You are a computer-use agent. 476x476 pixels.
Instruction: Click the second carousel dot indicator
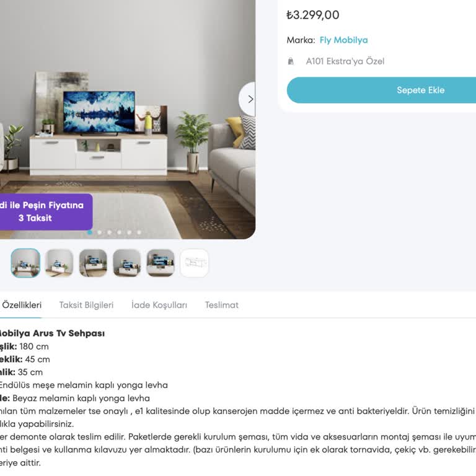point(100,232)
